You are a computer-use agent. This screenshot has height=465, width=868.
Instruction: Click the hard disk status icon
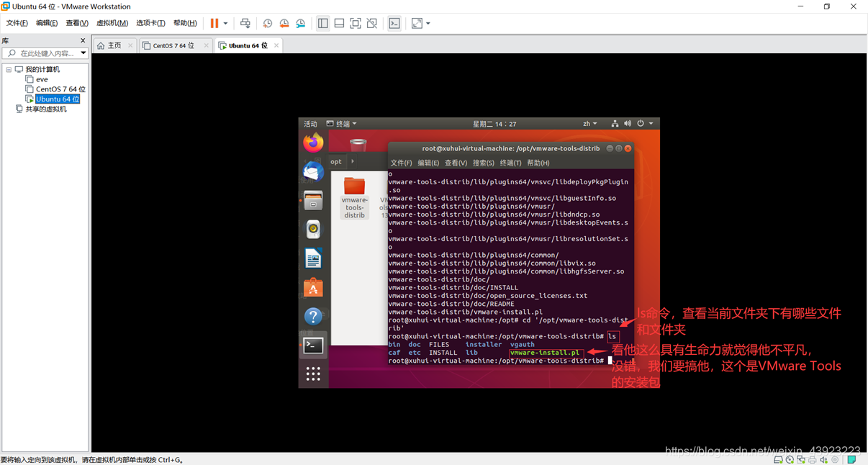(778, 459)
